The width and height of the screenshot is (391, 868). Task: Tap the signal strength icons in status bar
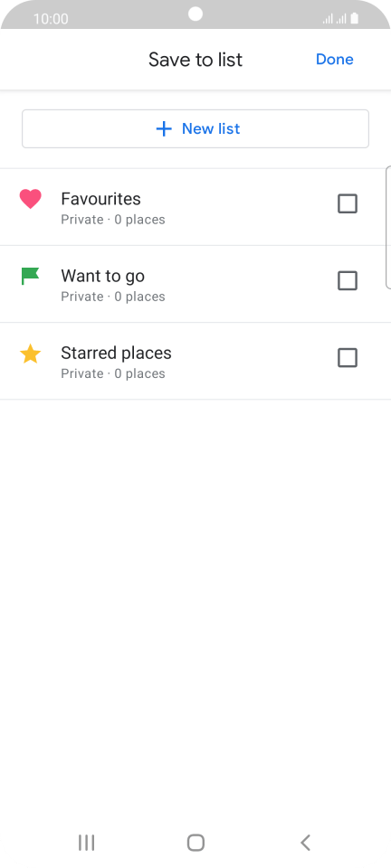[x=335, y=19]
